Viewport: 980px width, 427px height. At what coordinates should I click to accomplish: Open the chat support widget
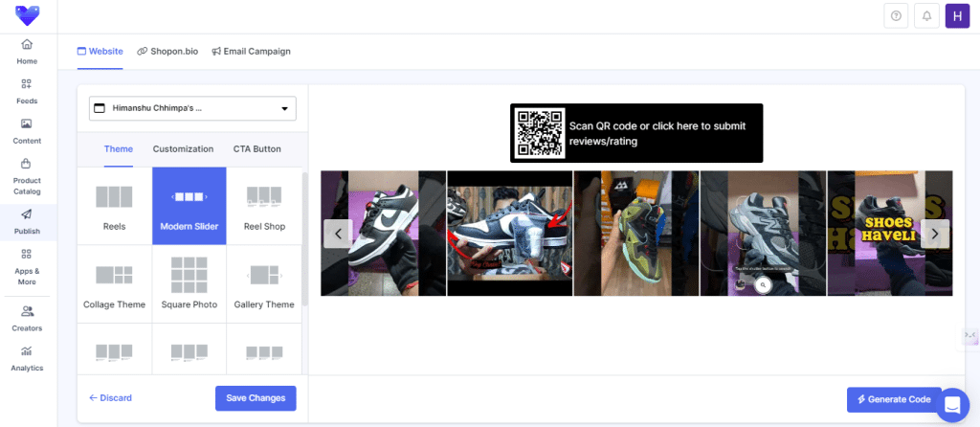click(x=952, y=405)
